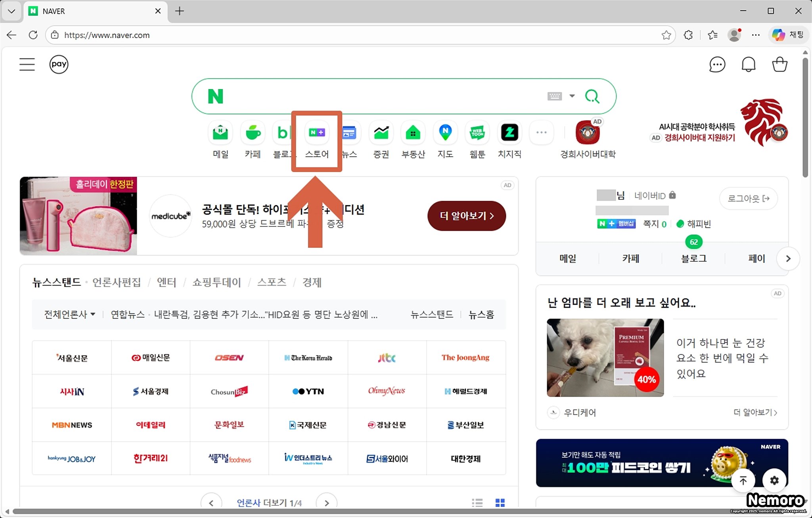Open the Naver Talk chat bubble icon
Viewport: 812px width, 518px height.
click(x=717, y=65)
